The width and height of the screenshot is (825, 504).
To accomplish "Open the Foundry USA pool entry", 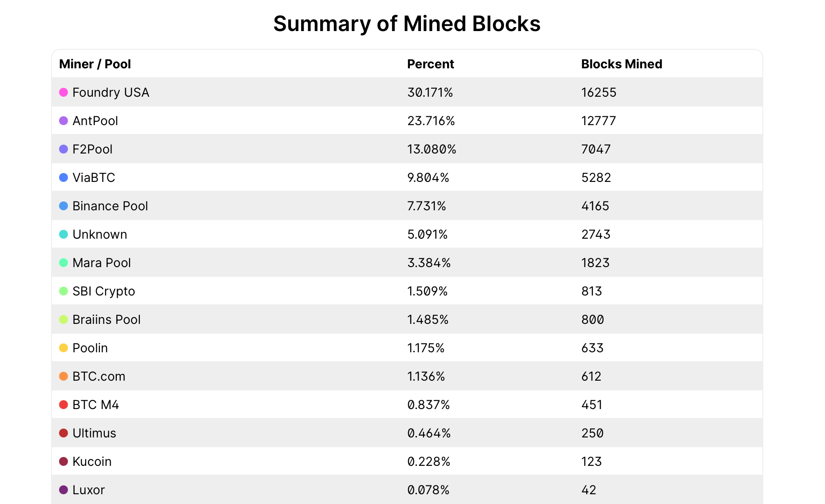I will click(x=111, y=92).
